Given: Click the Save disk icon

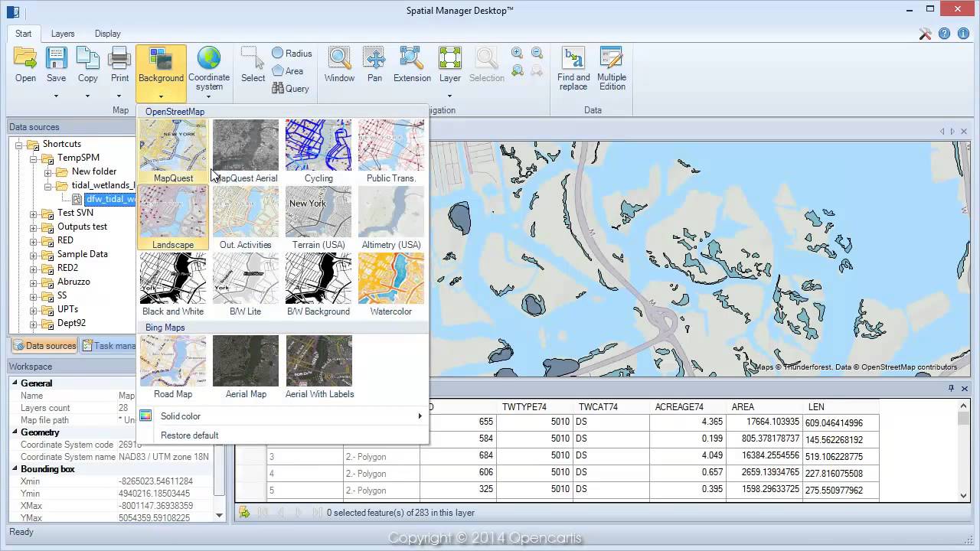Looking at the screenshot, I should click(x=56, y=59).
